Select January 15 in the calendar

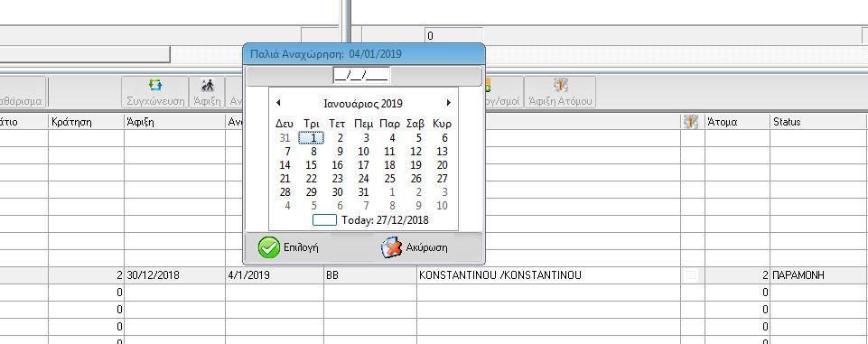pos(311,165)
